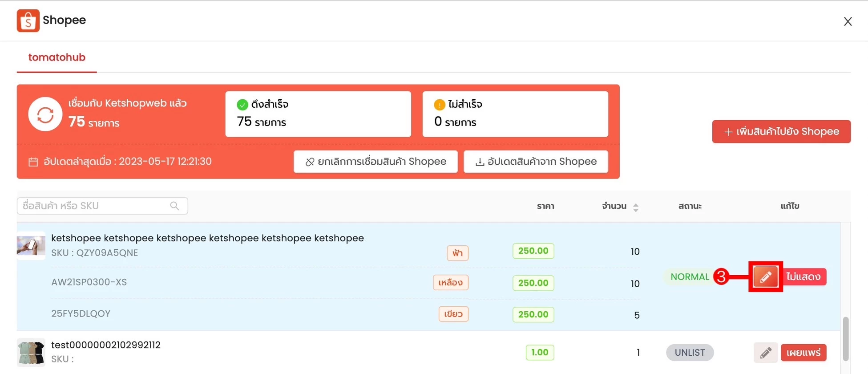Click ไม่แสดง button for ketshopee product
The image size is (868, 374).
click(803, 277)
